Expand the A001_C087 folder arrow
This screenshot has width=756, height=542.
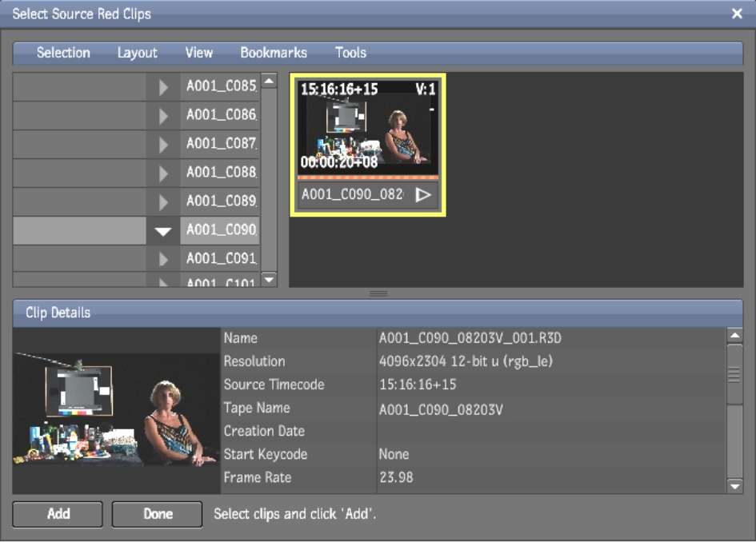click(x=163, y=145)
